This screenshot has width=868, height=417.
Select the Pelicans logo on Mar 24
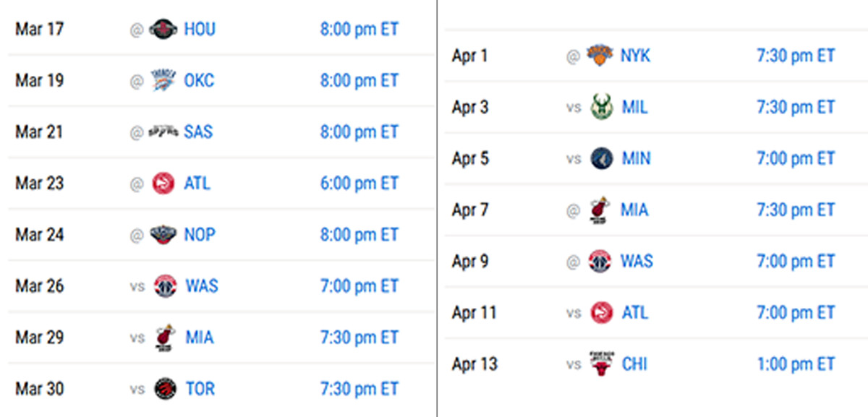[163, 235]
